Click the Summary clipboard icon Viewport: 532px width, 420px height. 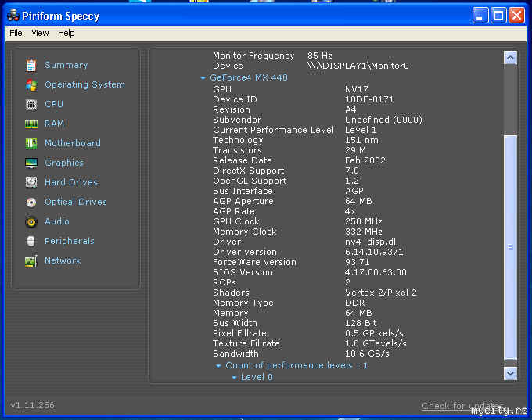click(31, 66)
